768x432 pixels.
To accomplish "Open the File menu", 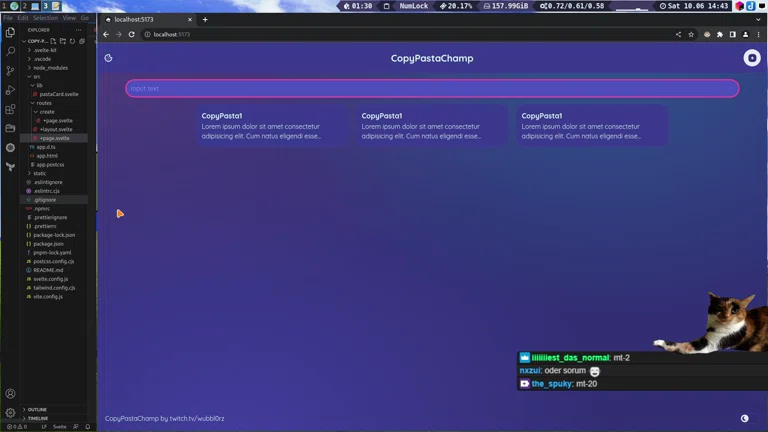I will tap(8, 18).
